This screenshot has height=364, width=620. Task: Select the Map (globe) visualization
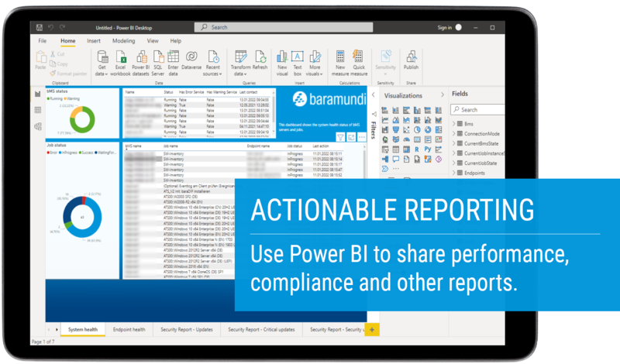tap(384, 139)
